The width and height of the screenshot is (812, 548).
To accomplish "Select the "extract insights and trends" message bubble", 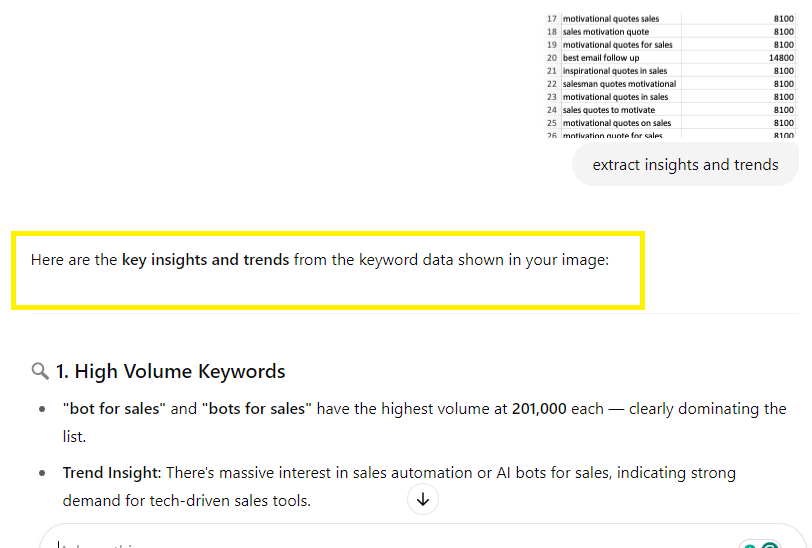I will tap(685, 165).
